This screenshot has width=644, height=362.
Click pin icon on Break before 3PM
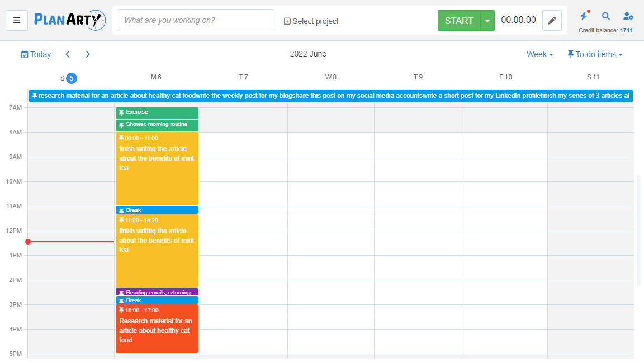(121, 300)
